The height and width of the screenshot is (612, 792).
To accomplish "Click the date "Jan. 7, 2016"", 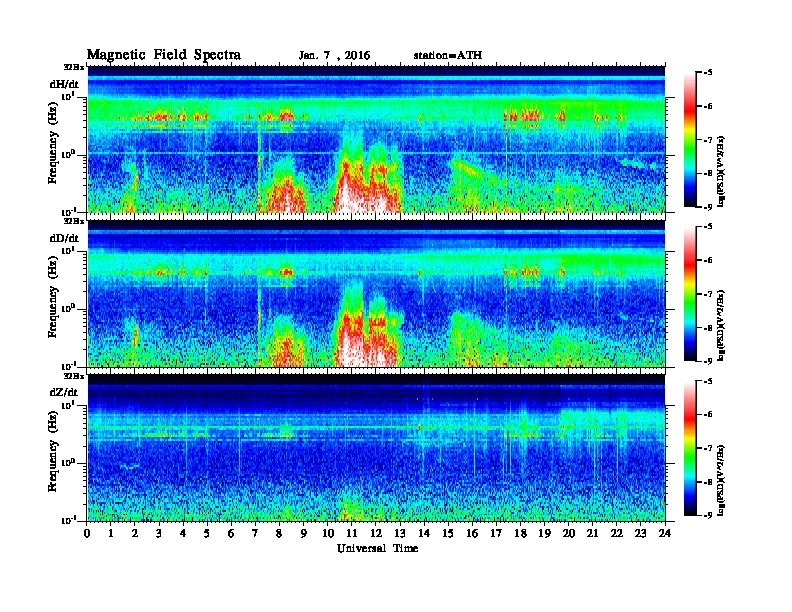I will point(334,56).
